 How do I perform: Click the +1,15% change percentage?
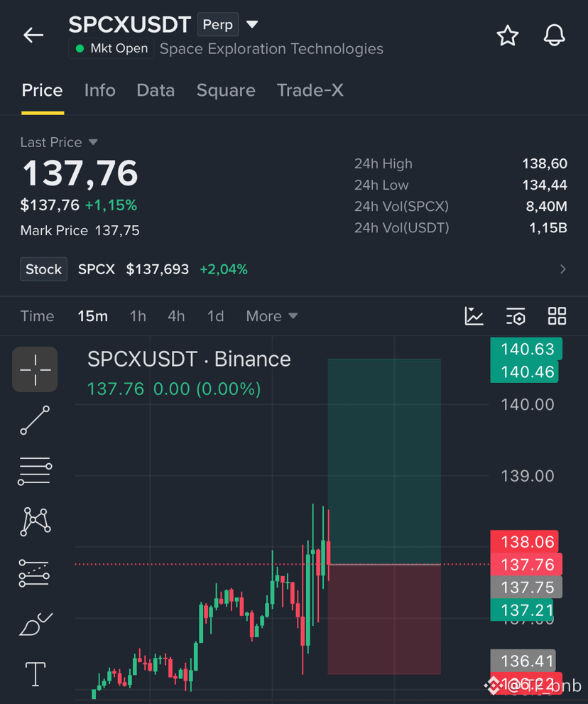111,205
